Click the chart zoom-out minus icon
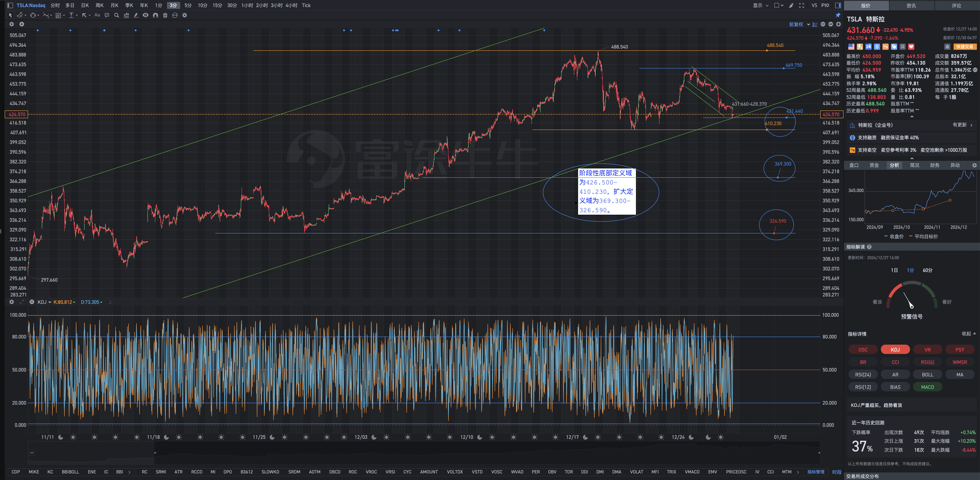This screenshot has width=980, height=480. click(x=831, y=24)
